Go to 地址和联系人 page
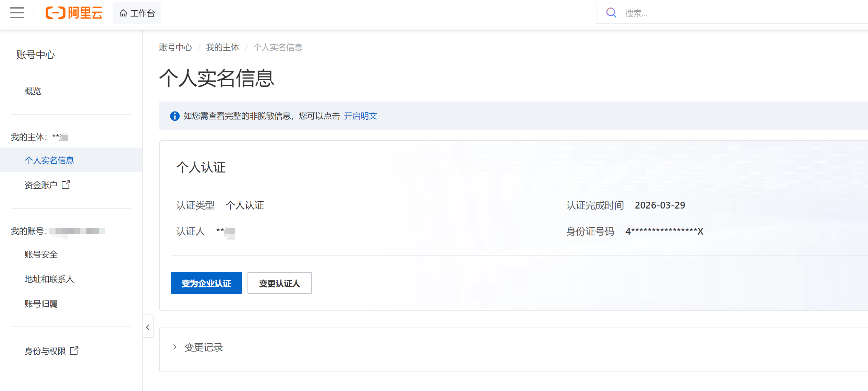 coord(49,279)
